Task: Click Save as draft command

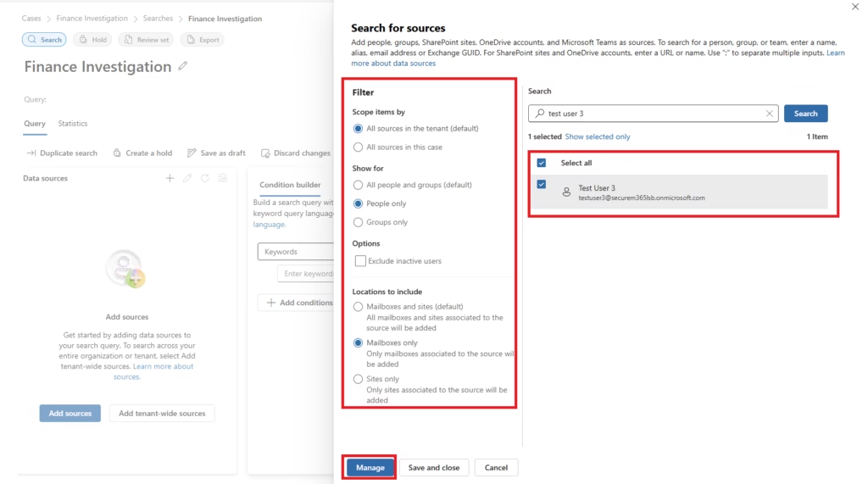Action: pyautogui.click(x=216, y=153)
